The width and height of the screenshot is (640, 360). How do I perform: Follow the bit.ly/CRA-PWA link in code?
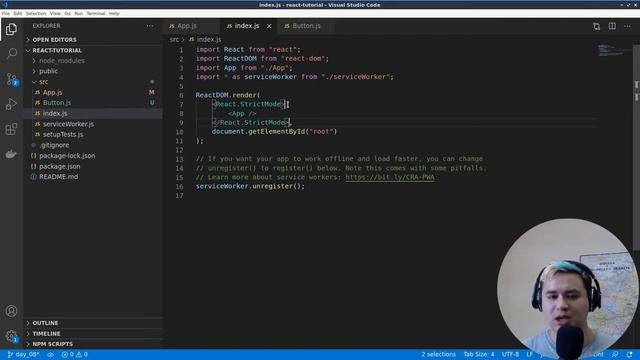(x=390, y=177)
